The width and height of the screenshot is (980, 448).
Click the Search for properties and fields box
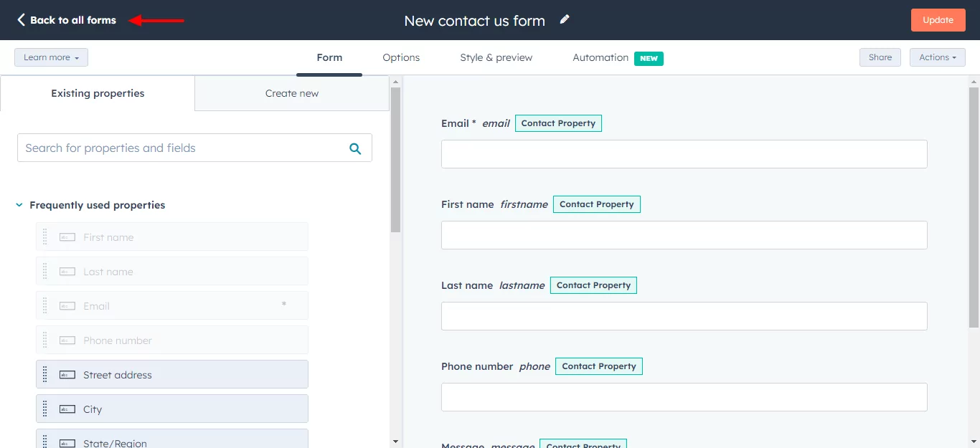point(194,148)
